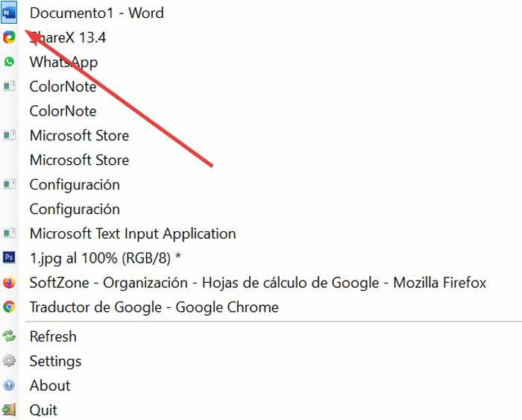Click Refresh in the menu
522x420 pixels.
[x=53, y=336]
